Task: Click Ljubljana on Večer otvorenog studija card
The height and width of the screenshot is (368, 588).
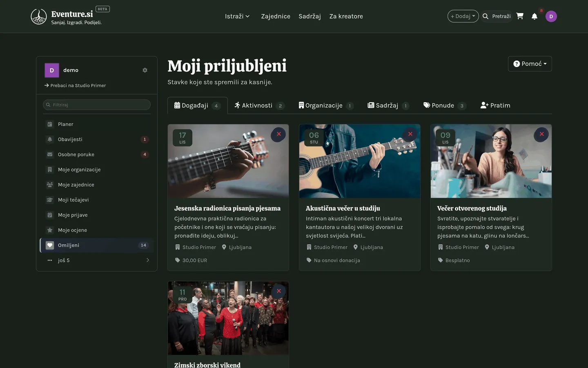Action: pyautogui.click(x=503, y=247)
